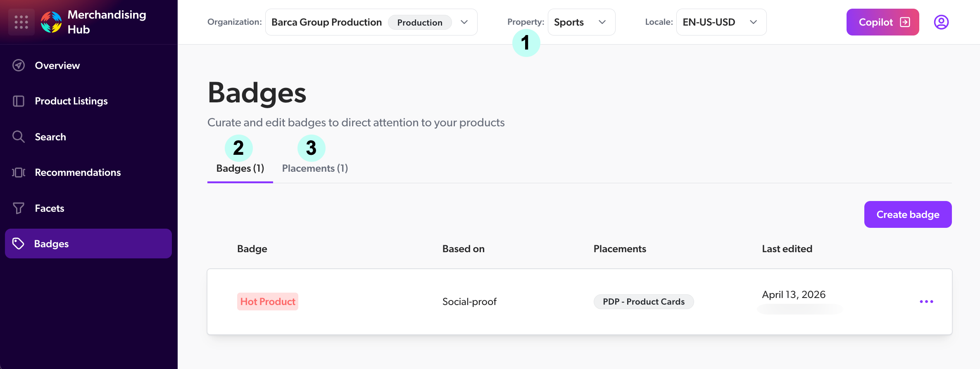Viewport: 980px width, 369px height.
Task: Open the three-dot menu for Hot Product
Action: click(926, 302)
